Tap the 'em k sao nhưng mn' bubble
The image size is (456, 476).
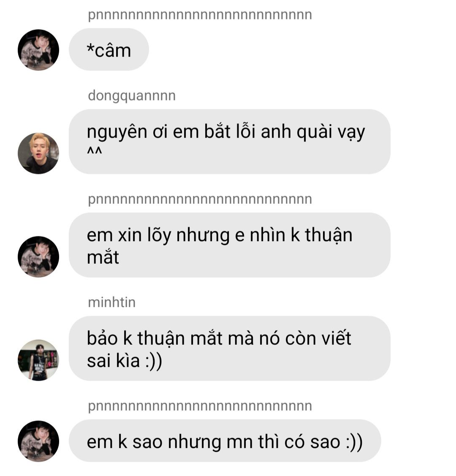pos(225,441)
